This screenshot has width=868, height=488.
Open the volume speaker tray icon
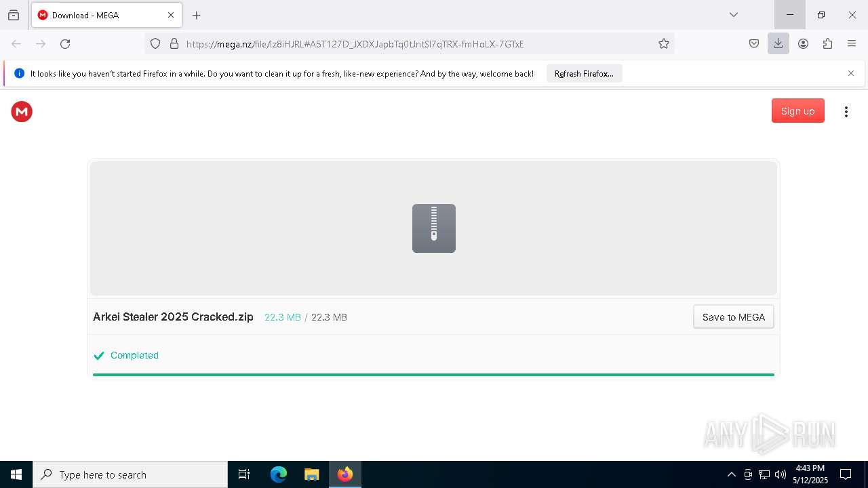[x=781, y=474]
